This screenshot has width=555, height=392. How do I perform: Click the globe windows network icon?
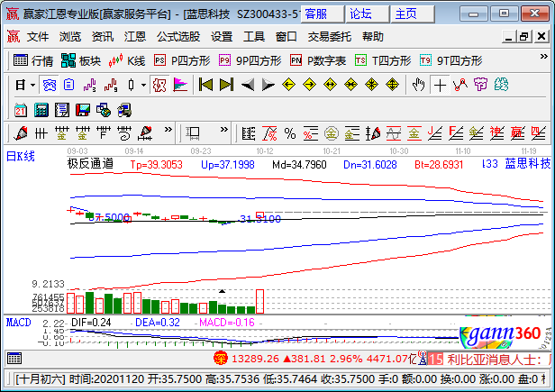coord(104,110)
